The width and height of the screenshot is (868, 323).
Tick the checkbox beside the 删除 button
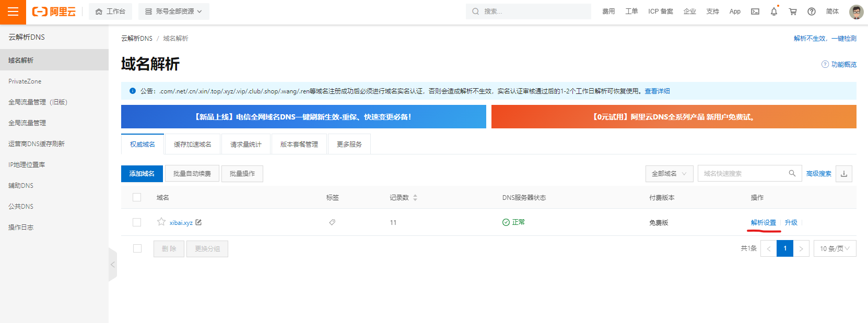pos(137,248)
